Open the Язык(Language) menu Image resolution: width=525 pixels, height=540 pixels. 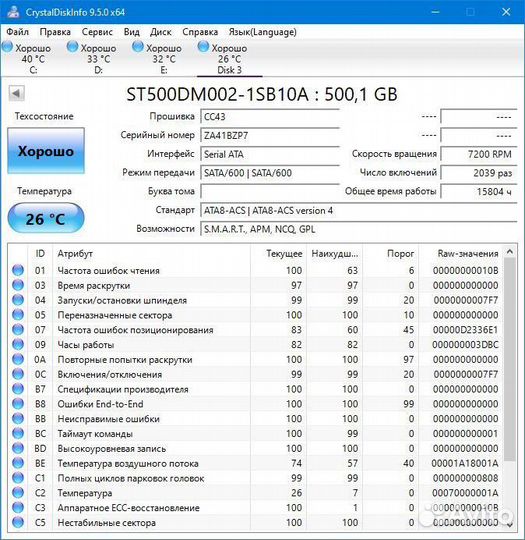click(262, 32)
